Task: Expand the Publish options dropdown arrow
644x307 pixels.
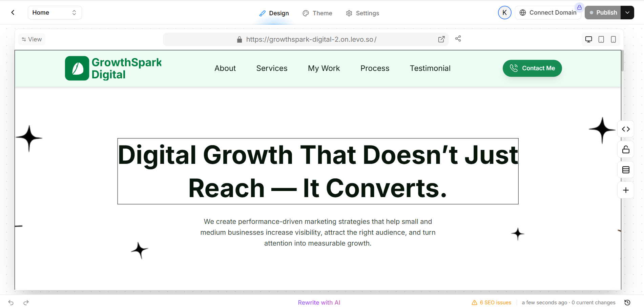Action: (x=627, y=13)
